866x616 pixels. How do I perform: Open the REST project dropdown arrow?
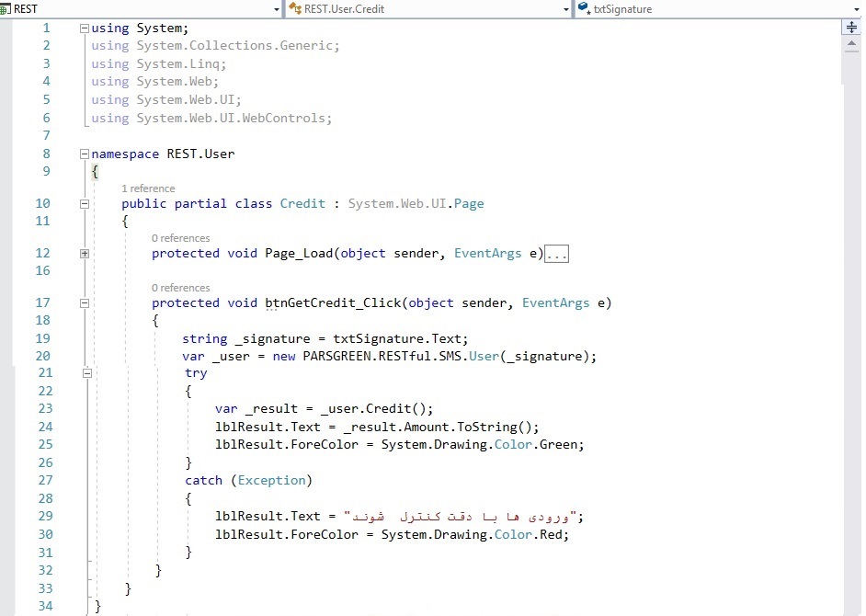(277, 9)
